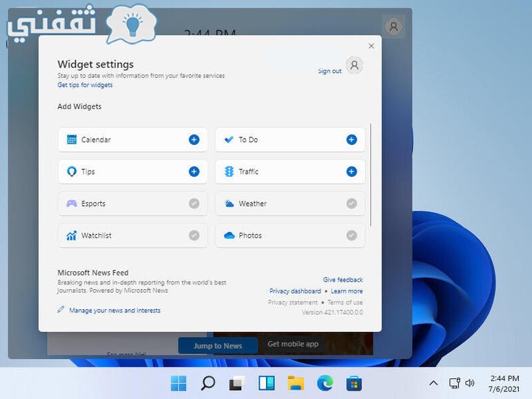The width and height of the screenshot is (532, 399).
Task: Add the To Do widget with plus button
Action: 352,139
